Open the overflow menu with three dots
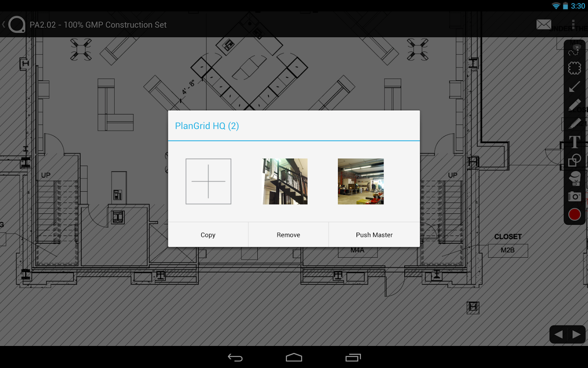The height and width of the screenshot is (368, 588). [573, 25]
